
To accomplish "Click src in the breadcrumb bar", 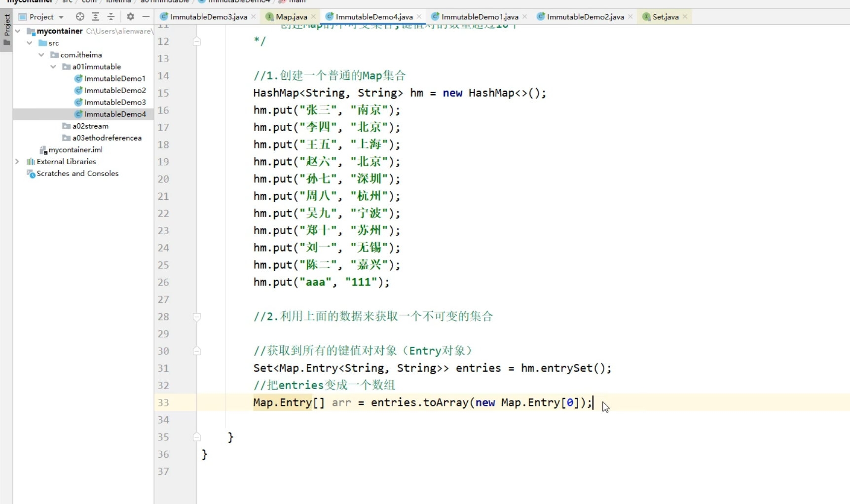I will click(x=67, y=1).
